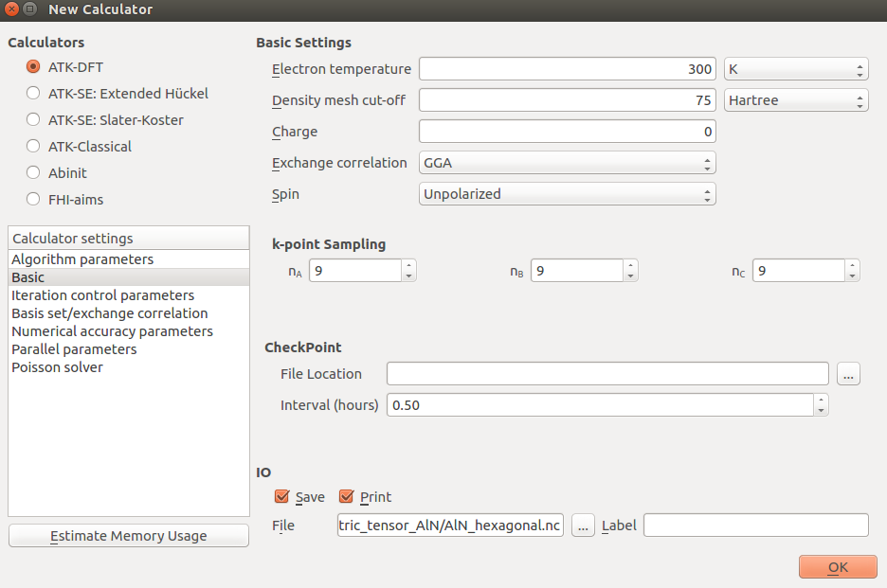
Task: Click the Charge input field
Action: point(568,132)
